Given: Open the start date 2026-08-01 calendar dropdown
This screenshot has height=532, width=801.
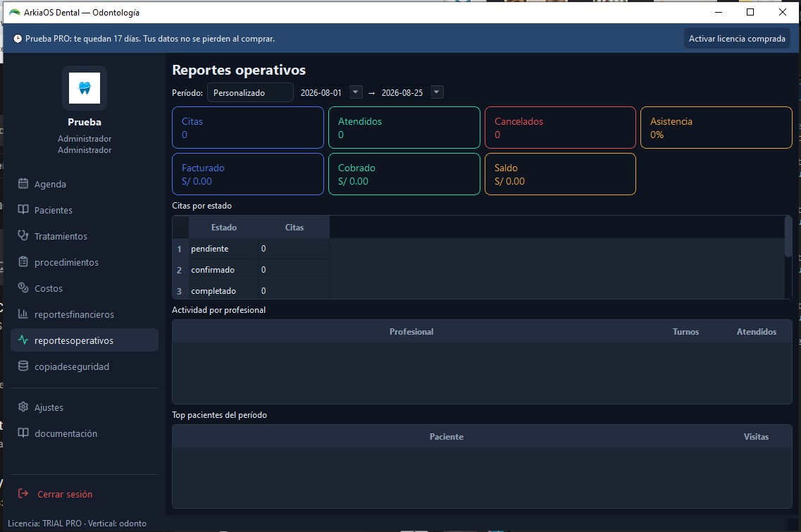Looking at the screenshot, I should click(x=355, y=92).
